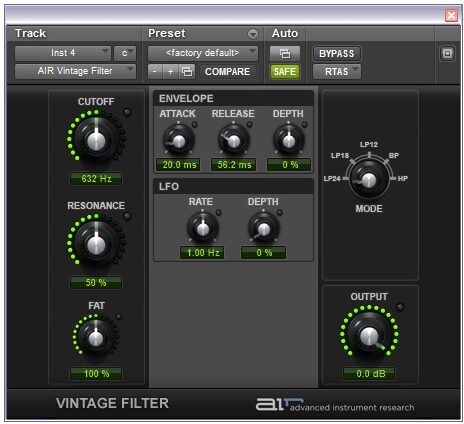Toggle the Resonance automation LED

tap(127, 216)
